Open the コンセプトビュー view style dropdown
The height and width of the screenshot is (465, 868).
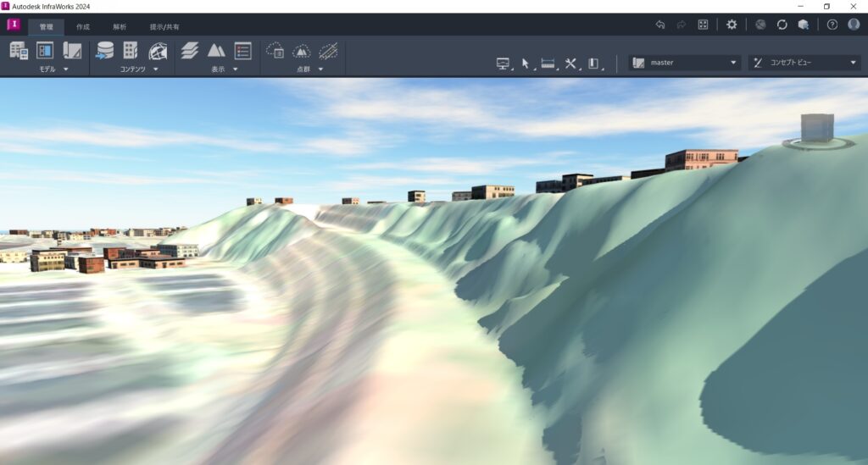point(804,63)
